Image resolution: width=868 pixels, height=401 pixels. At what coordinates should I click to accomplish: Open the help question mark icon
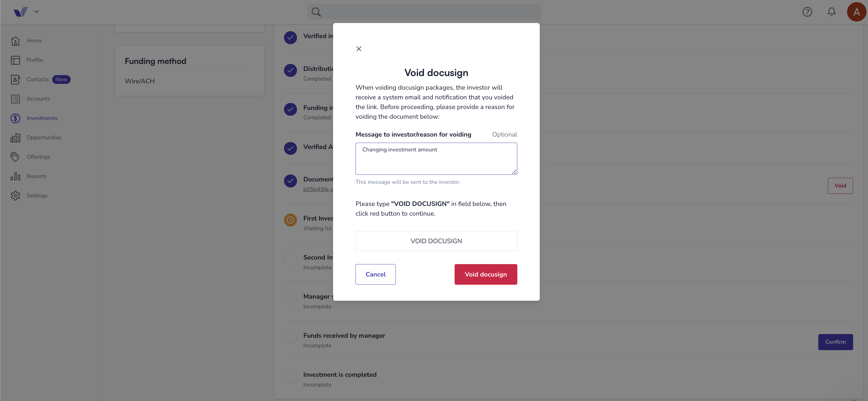coord(807,12)
